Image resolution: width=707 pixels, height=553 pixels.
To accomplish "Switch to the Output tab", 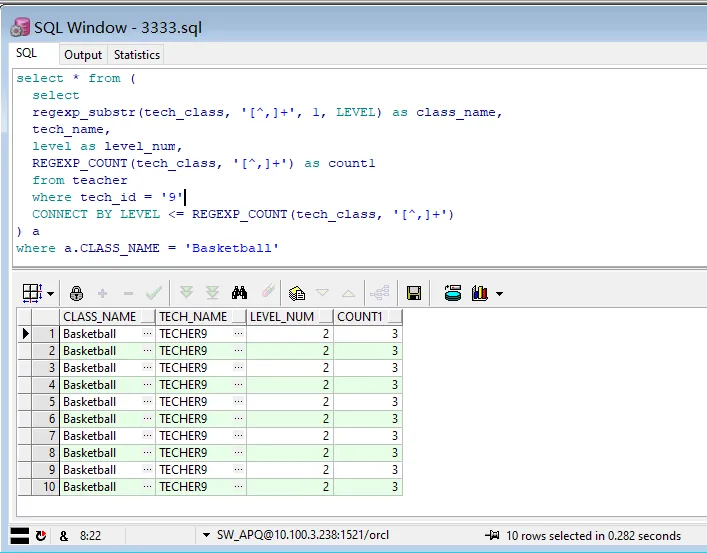I will click(83, 55).
